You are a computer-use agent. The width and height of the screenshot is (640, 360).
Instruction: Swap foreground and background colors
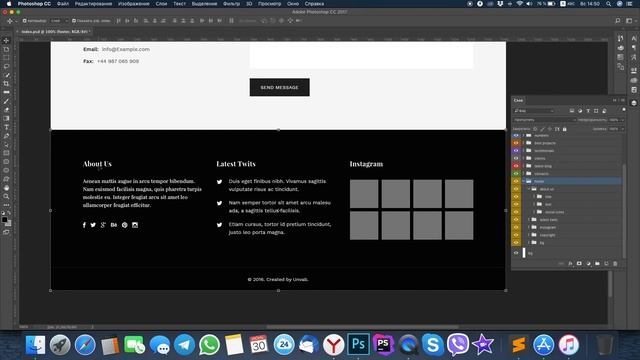pos(9,213)
